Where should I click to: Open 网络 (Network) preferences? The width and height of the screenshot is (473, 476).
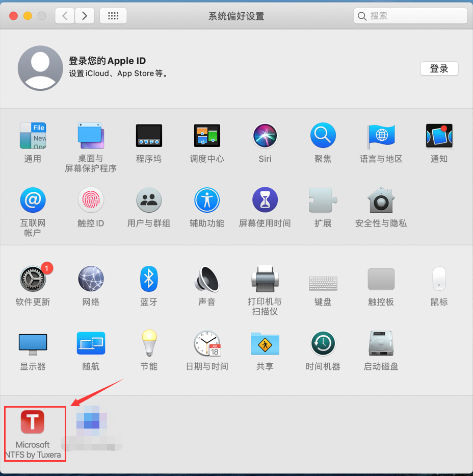(x=91, y=279)
